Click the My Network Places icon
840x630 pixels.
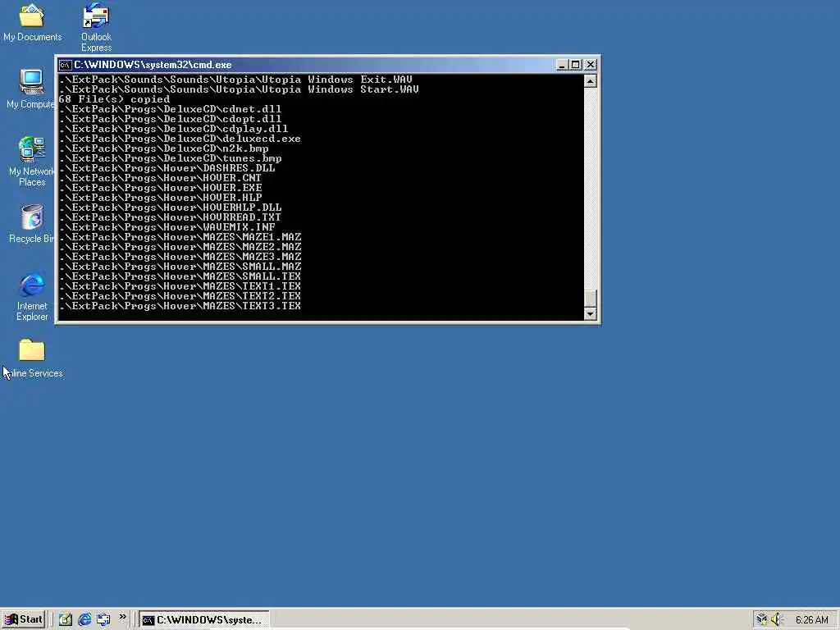point(31,162)
